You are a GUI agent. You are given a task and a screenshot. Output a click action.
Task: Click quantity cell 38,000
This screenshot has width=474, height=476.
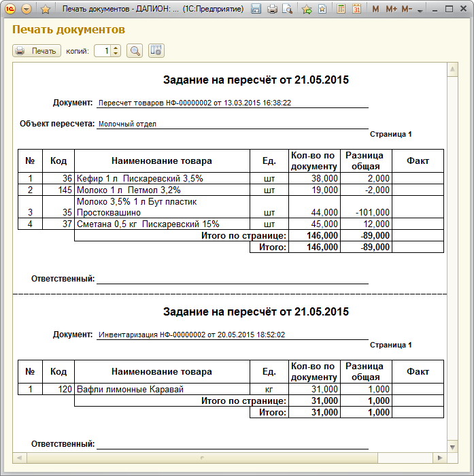point(315,178)
